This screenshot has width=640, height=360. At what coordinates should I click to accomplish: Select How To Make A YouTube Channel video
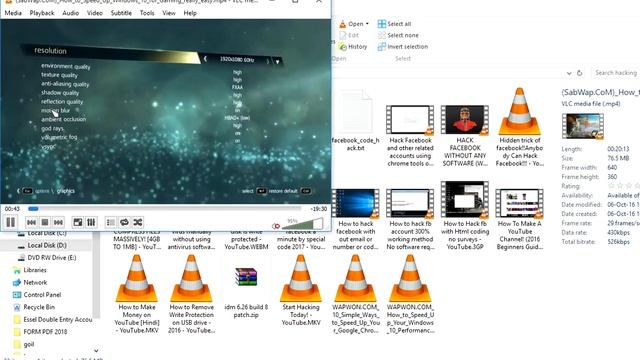(519, 219)
